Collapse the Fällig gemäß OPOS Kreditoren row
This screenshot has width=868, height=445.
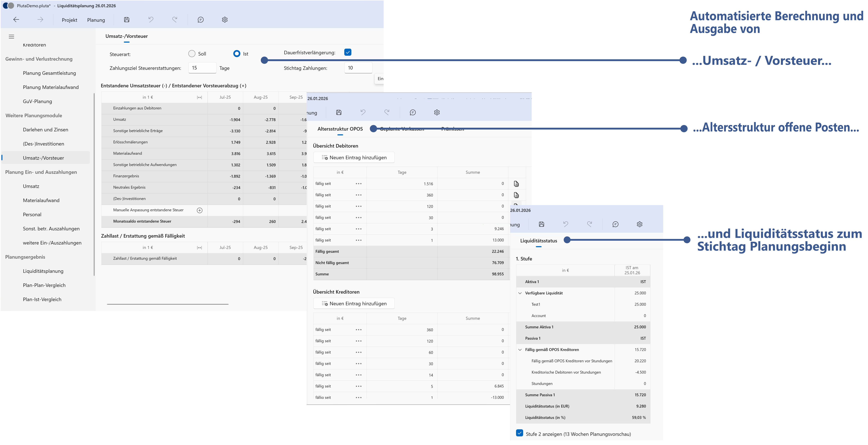(520, 350)
